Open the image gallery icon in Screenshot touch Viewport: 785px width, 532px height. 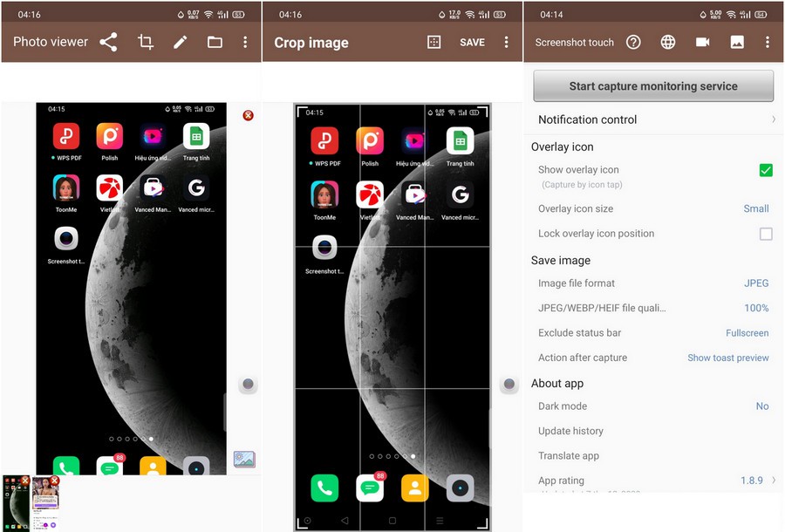click(737, 42)
